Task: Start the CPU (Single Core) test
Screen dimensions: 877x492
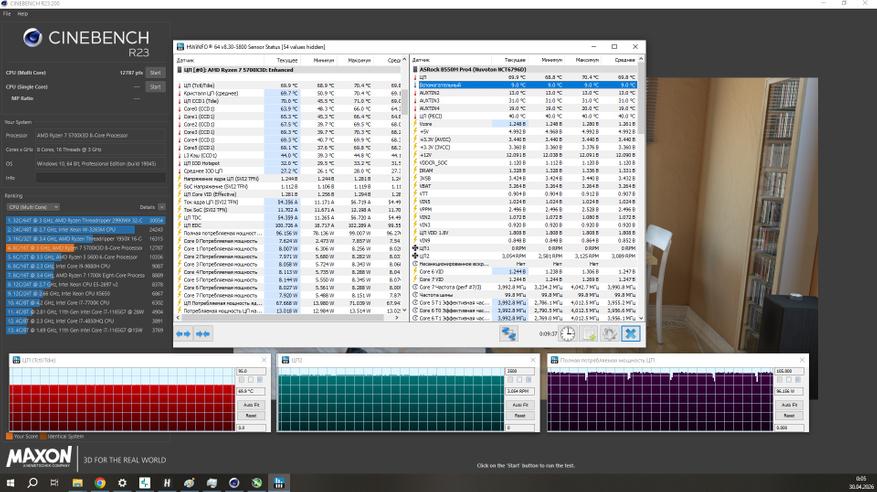Action: 155,87
